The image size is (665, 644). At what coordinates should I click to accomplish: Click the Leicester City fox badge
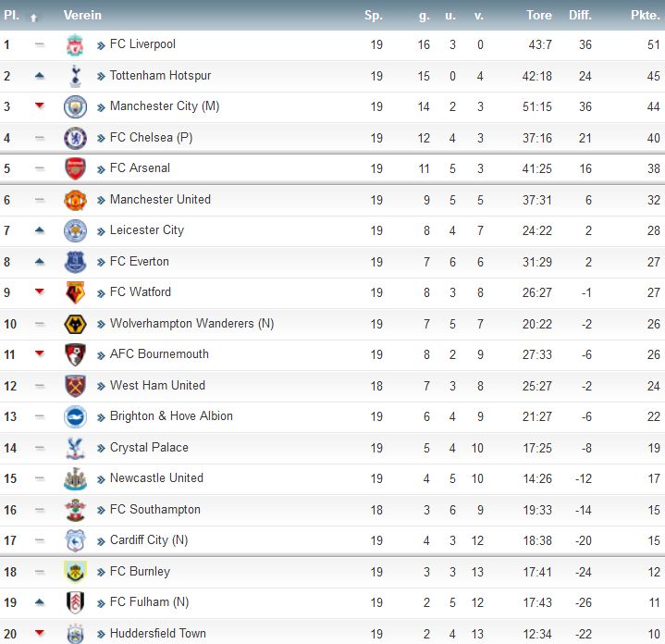[x=75, y=230]
